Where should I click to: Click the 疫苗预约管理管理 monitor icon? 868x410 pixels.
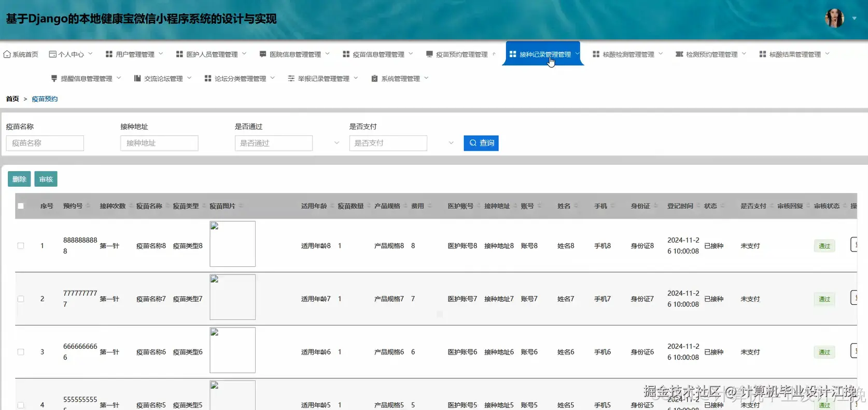point(429,54)
